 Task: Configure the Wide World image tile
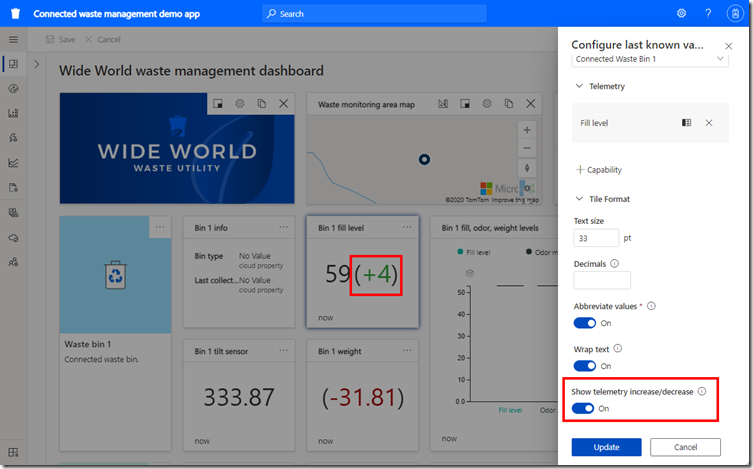click(x=240, y=104)
